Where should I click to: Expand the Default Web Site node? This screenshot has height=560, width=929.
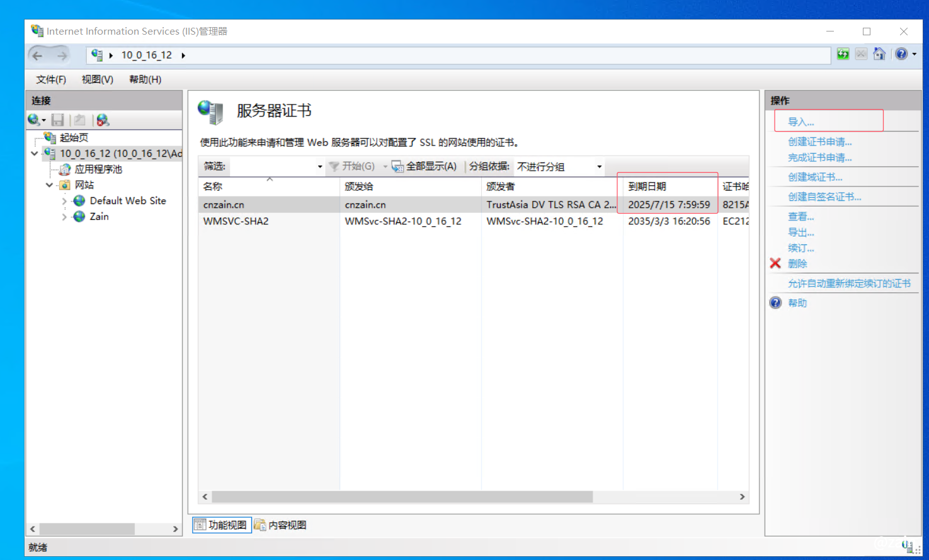pyautogui.click(x=64, y=201)
